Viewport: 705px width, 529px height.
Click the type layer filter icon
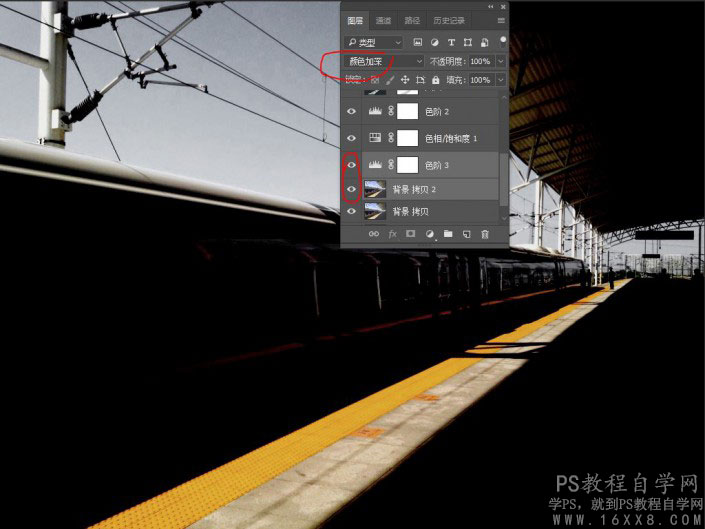click(451, 42)
